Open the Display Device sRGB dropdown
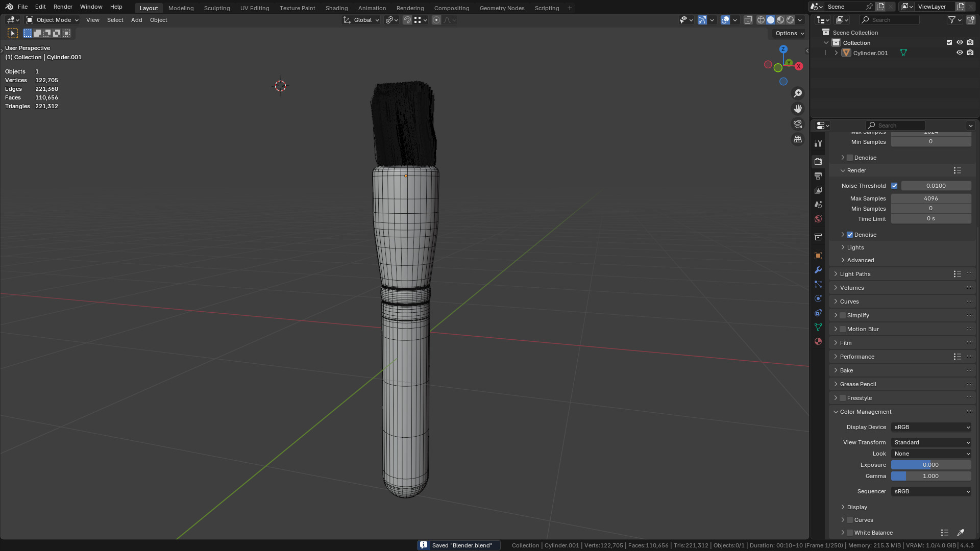This screenshot has height=551, width=980. click(932, 427)
